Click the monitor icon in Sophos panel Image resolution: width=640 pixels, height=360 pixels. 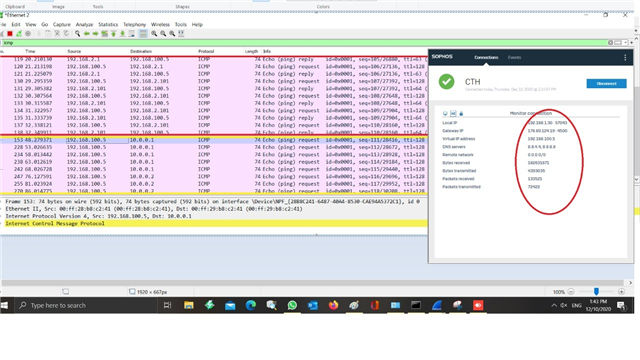tap(445, 113)
